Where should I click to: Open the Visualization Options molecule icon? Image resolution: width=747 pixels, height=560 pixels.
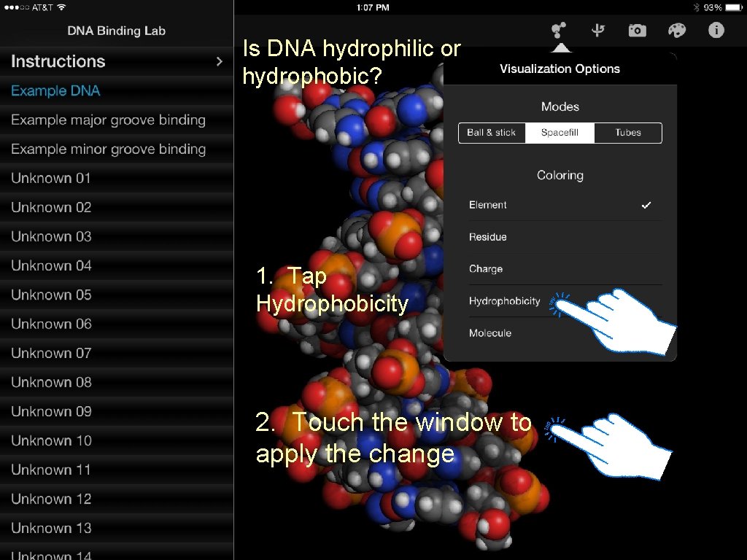[559, 31]
